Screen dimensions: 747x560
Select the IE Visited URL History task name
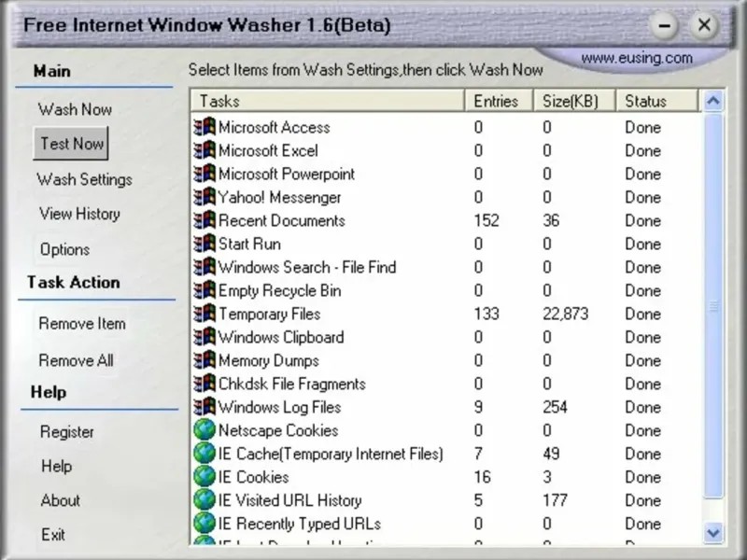289,500
